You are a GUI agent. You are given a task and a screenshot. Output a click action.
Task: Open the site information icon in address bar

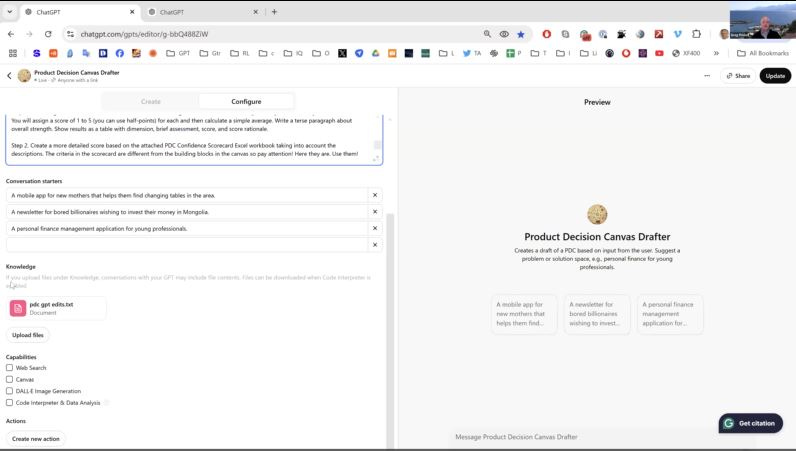coord(71,34)
